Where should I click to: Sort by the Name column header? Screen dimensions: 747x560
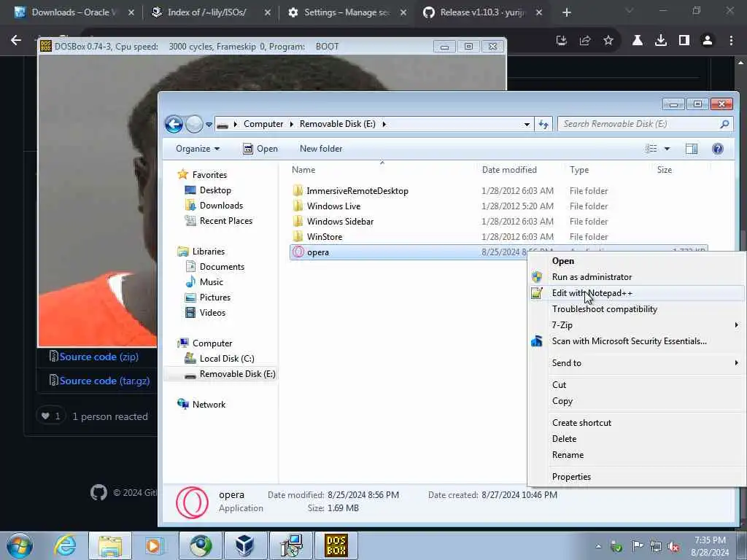(x=303, y=169)
